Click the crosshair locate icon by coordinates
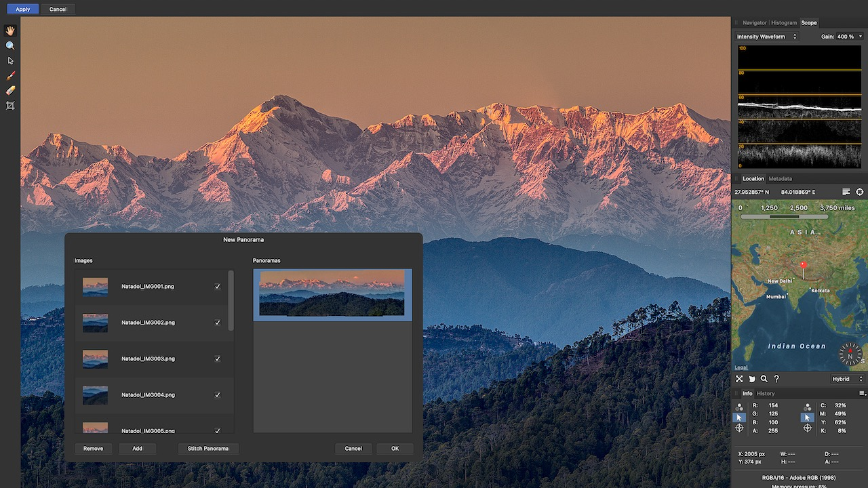Screen dimensions: 868x488 click(860, 192)
